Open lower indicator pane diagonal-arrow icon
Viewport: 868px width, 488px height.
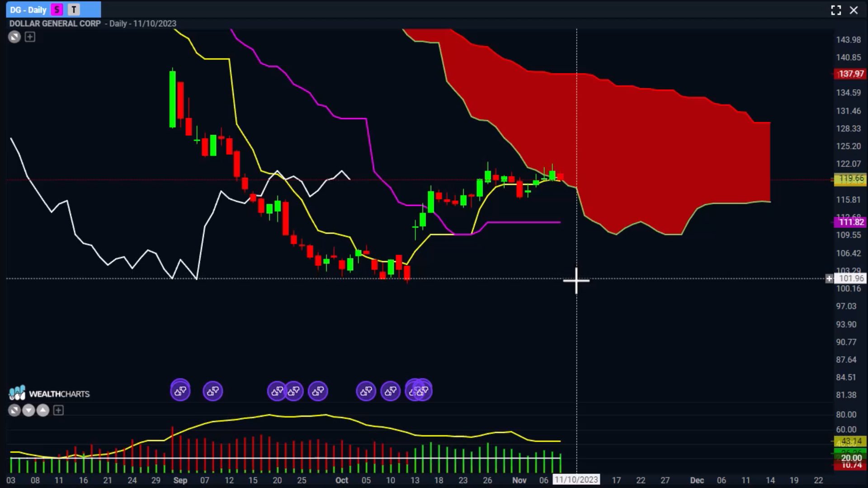coord(14,410)
